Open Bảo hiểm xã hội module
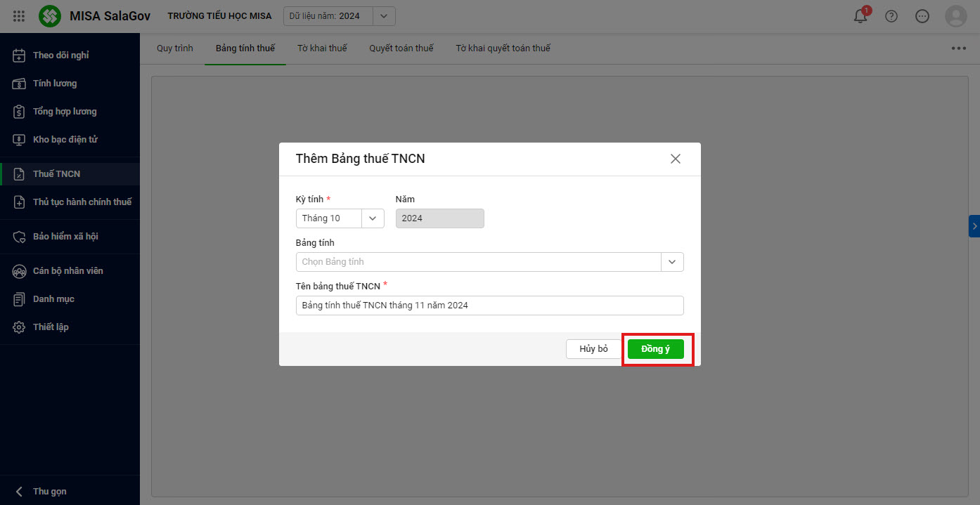 [65, 237]
